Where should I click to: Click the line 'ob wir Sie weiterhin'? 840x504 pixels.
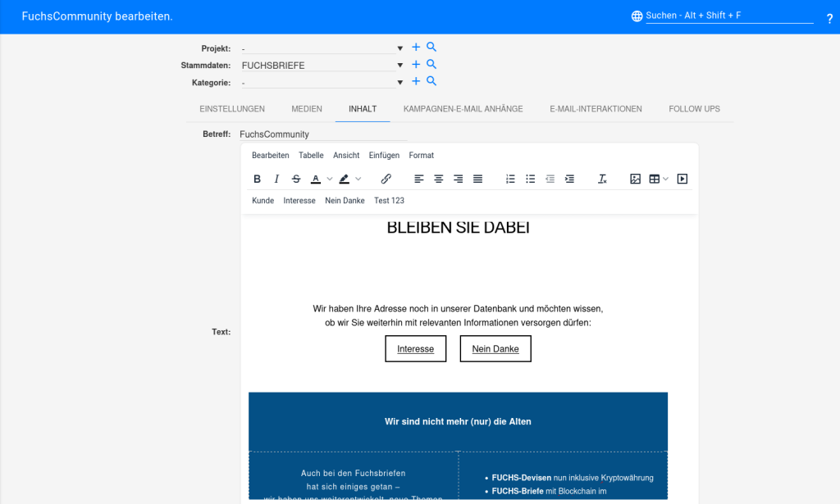458,323
